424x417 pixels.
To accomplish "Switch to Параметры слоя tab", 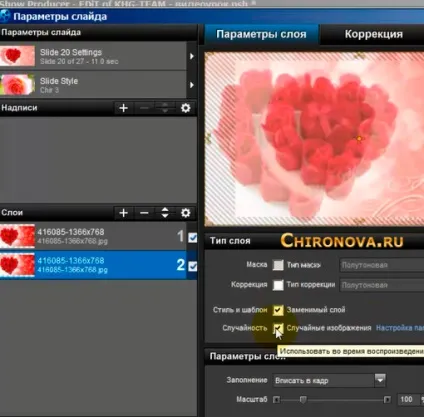I will pos(261,34).
